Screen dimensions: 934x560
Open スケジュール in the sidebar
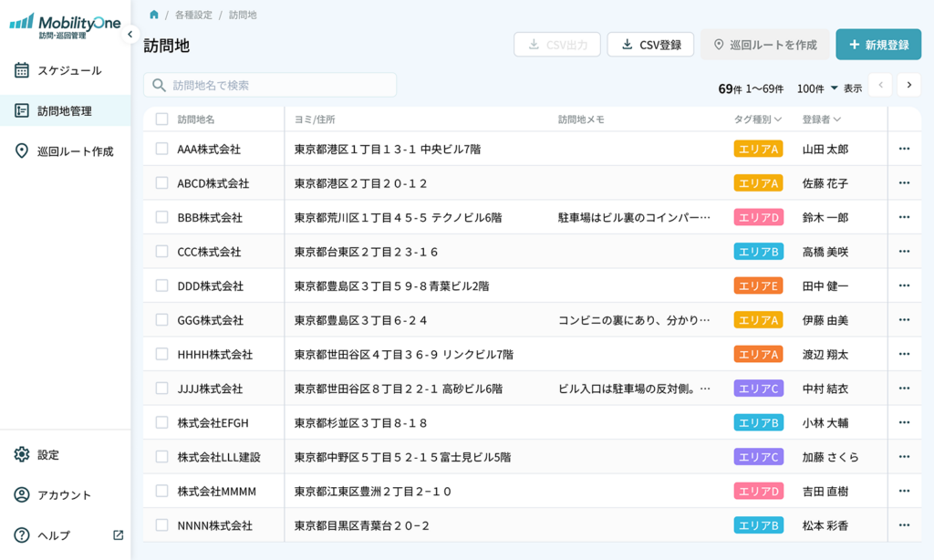[x=68, y=70]
